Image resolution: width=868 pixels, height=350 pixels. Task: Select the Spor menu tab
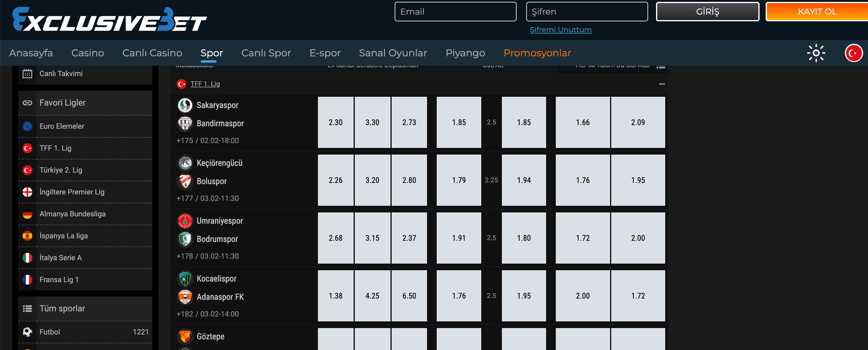tap(212, 53)
